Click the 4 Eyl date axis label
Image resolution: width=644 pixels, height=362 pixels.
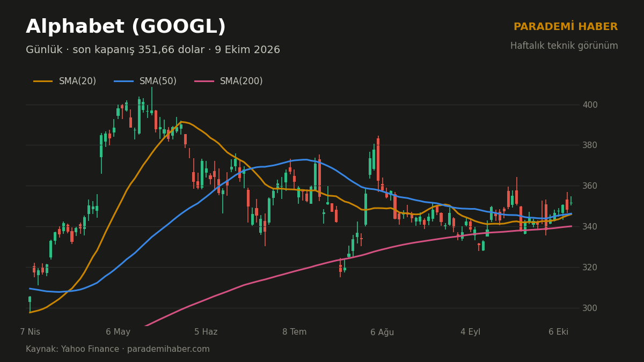[x=471, y=333]
